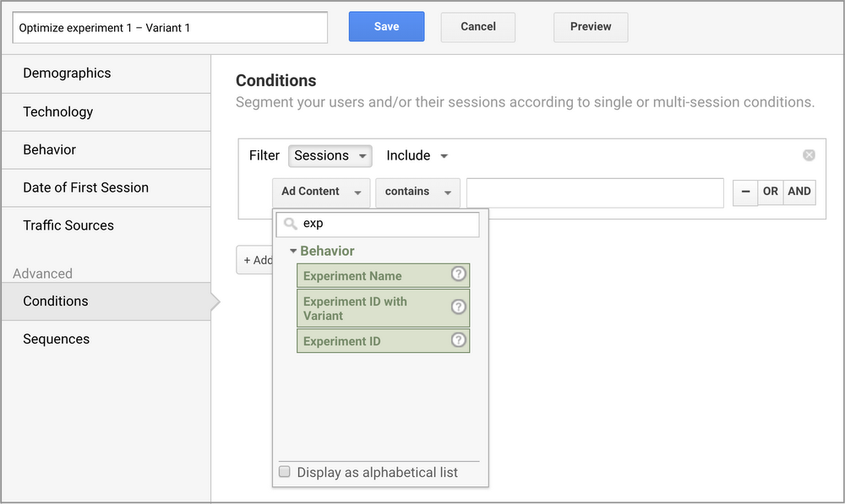Screen dimensions: 845x504
Task: Click the search magnifier icon in dimension list
Action: tap(291, 224)
